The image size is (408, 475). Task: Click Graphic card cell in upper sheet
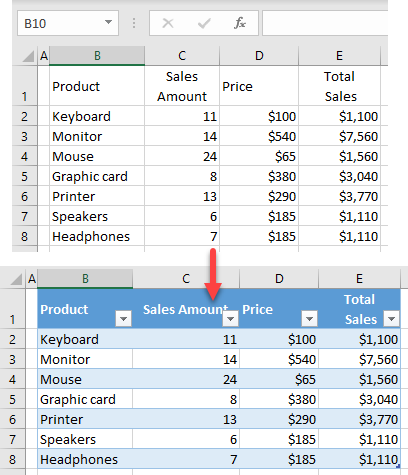[97, 176]
